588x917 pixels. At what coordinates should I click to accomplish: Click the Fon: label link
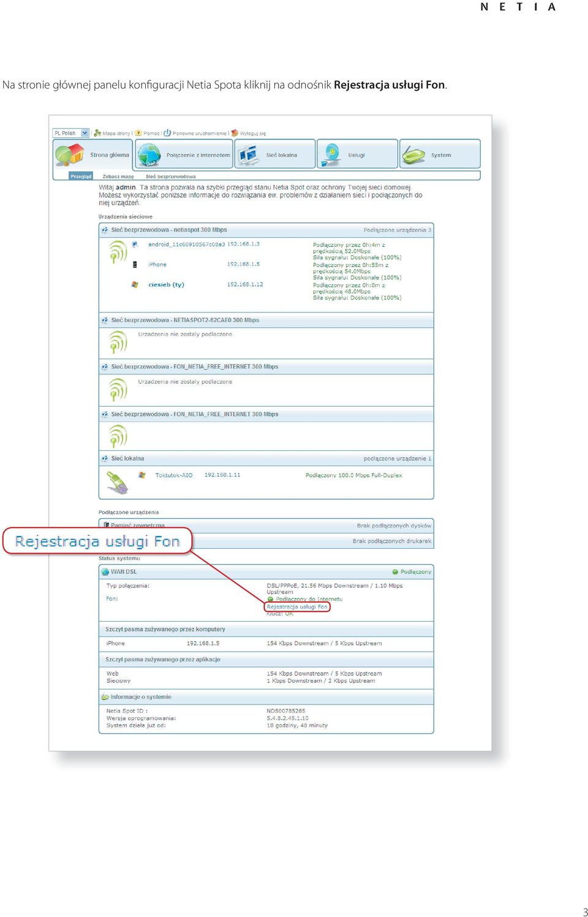click(112, 599)
